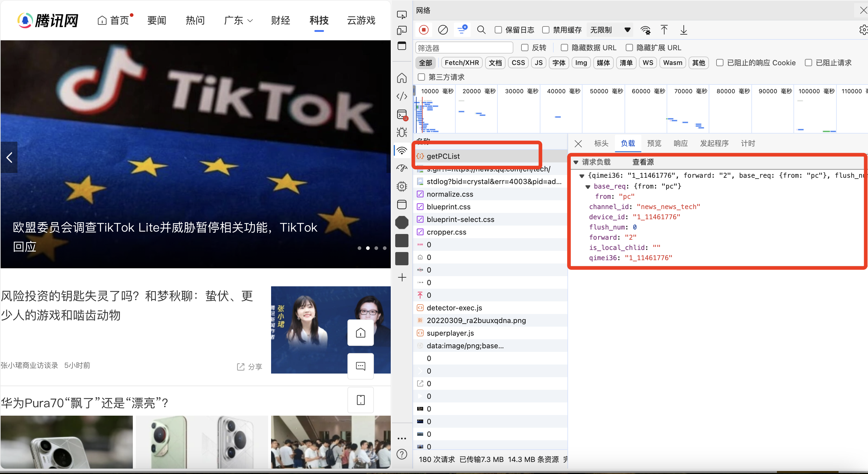Enable 保留日志 checkbox
The image size is (868, 474).
pos(498,30)
